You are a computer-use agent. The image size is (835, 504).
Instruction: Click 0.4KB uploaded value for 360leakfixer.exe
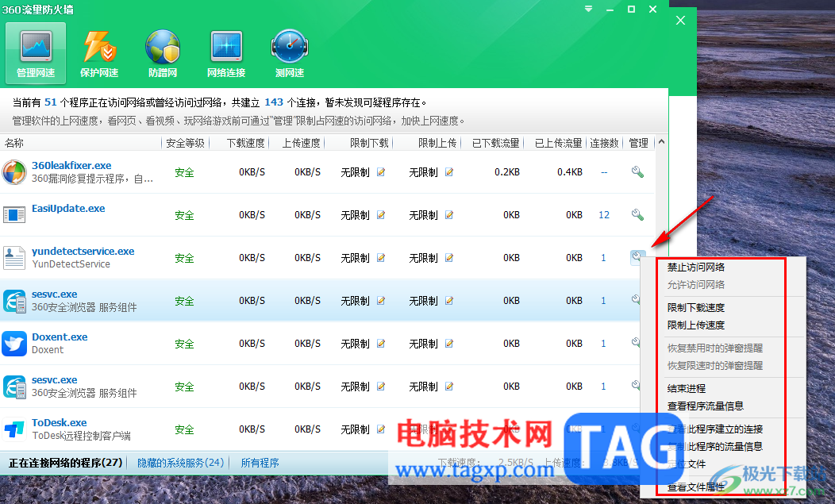pos(570,172)
